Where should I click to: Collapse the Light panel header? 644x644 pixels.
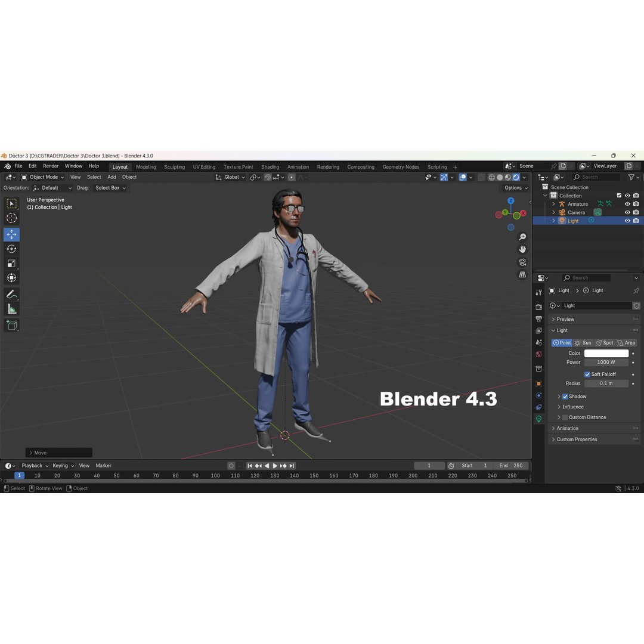pos(595,330)
